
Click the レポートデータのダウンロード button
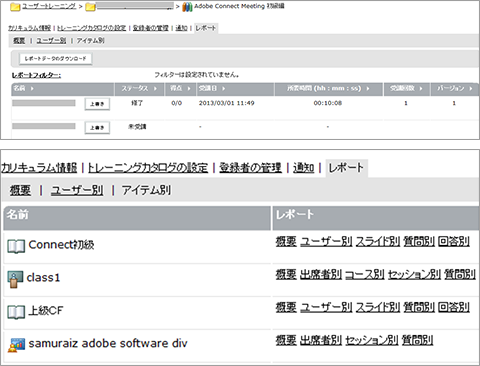click(55, 59)
